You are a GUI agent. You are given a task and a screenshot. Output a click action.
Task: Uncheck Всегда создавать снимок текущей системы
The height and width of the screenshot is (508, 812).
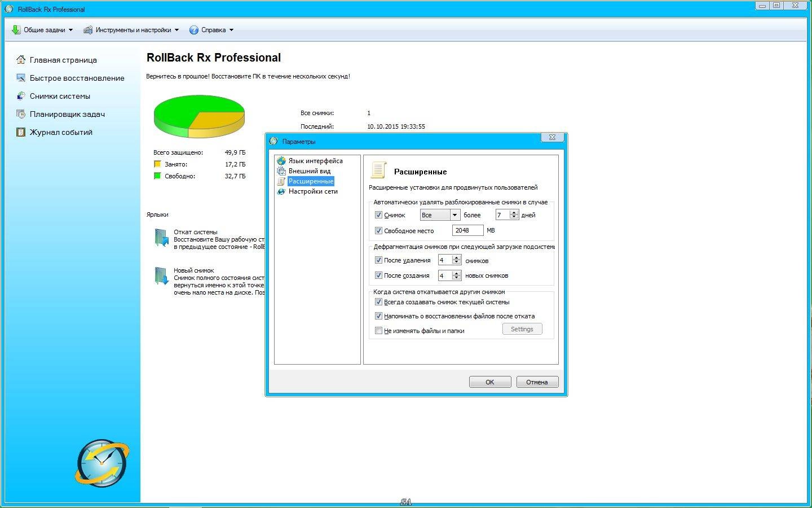coord(378,302)
